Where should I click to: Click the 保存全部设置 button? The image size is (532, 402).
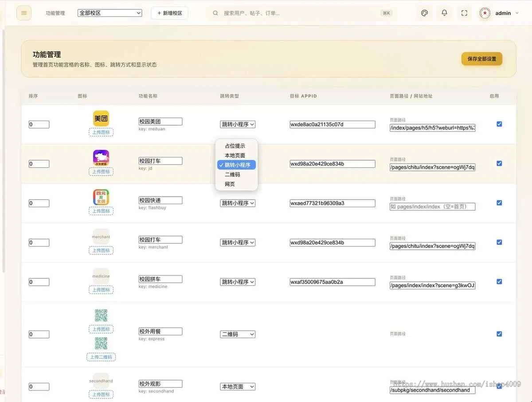tap(482, 59)
